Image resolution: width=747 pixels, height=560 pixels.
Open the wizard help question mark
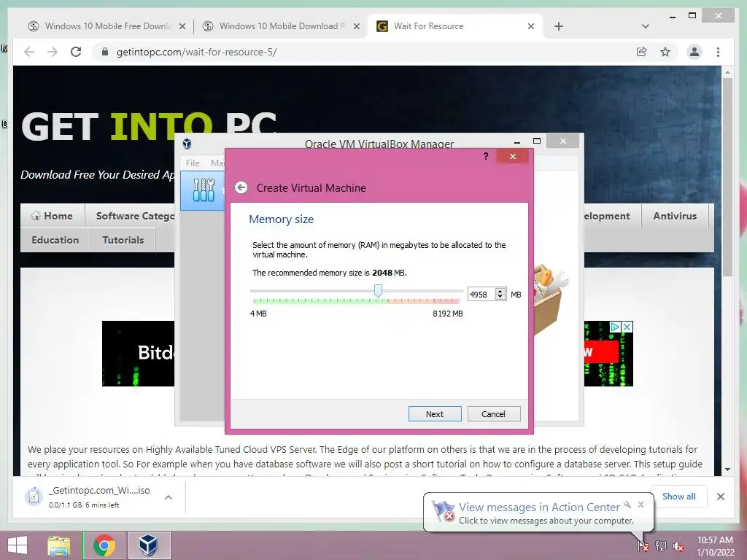pyautogui.click(x=485, y=156)
